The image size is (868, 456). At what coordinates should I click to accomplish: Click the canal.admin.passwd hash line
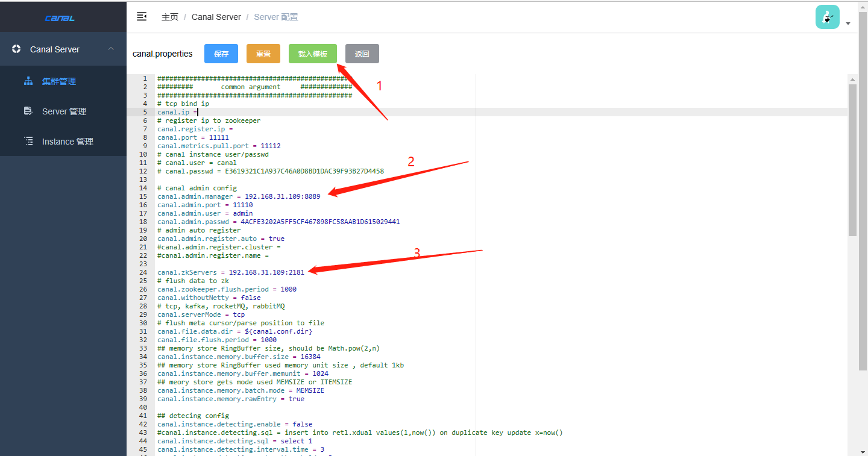(x=278, y=222)
